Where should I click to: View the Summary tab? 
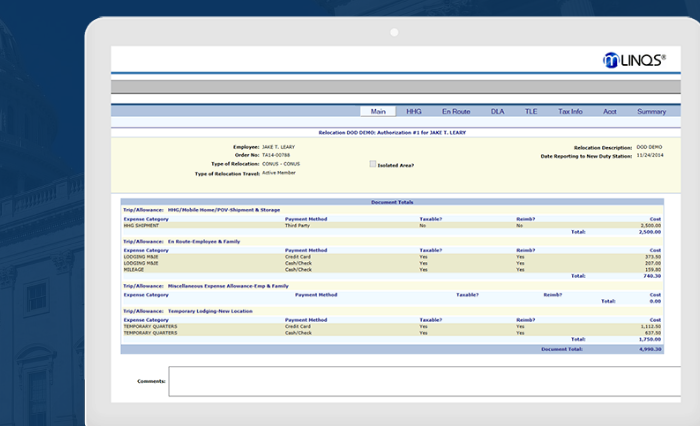(650, 111)
